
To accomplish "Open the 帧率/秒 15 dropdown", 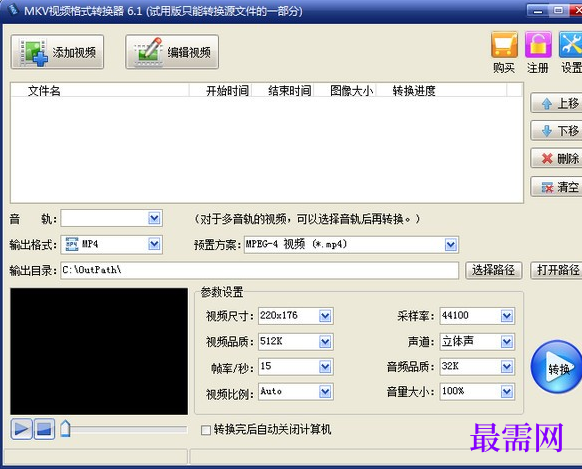I will (x=325, y=367).
